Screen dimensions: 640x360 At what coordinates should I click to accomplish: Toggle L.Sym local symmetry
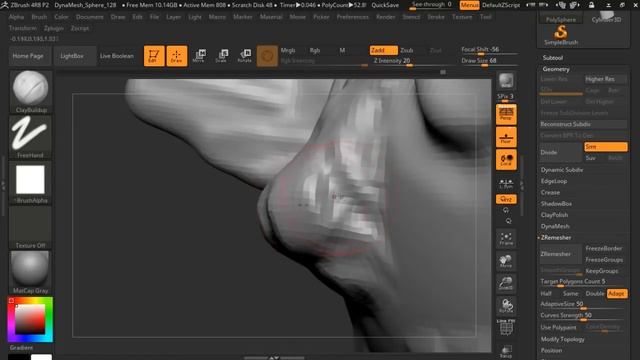click(506, 184)
